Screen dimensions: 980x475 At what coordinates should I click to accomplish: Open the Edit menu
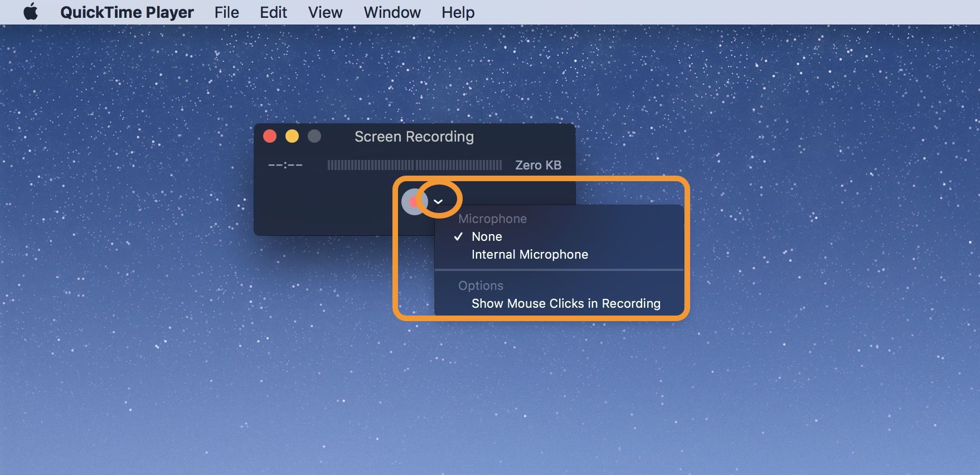click(x=273, y=12)
